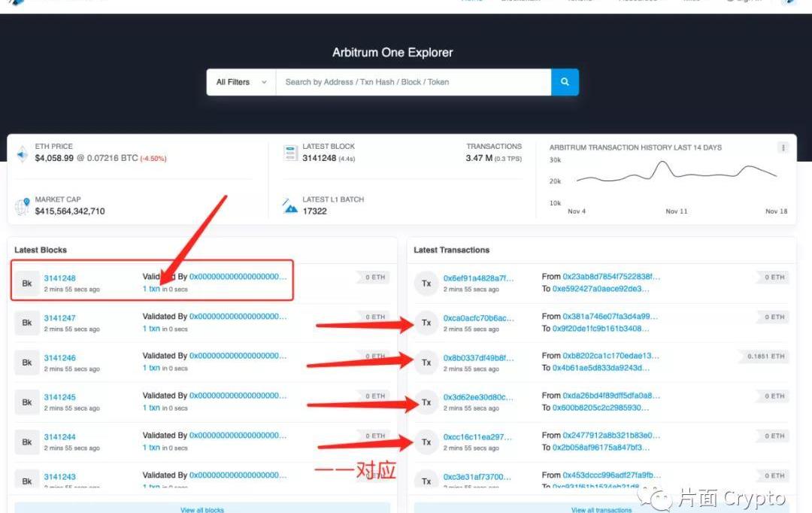Open recipient address 0xe592427a0aece92de3...

(x=601, y=289)
